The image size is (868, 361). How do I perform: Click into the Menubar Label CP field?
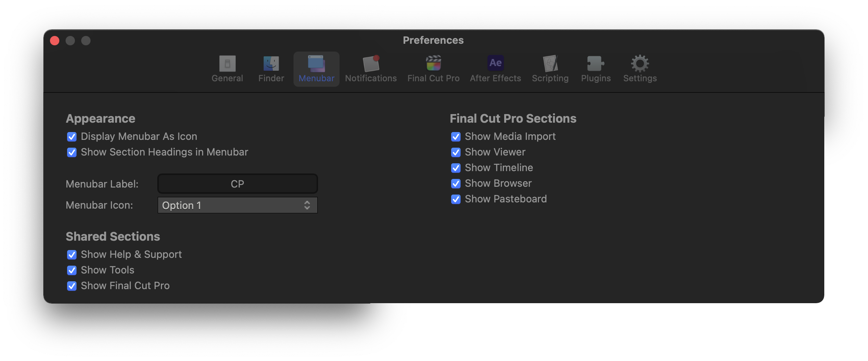tap(237, 184)
